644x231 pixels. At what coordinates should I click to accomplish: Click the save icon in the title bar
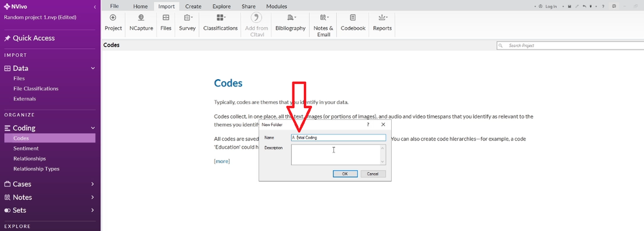570,6
